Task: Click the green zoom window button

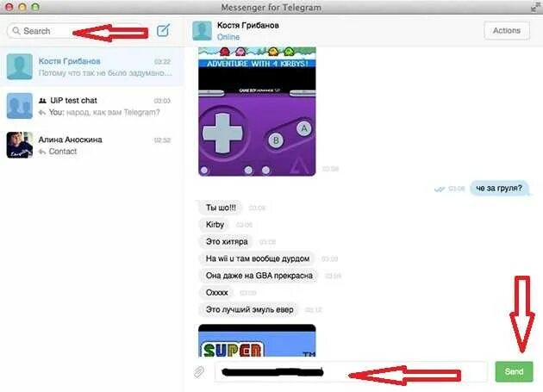Action: (x=35, y=7)
